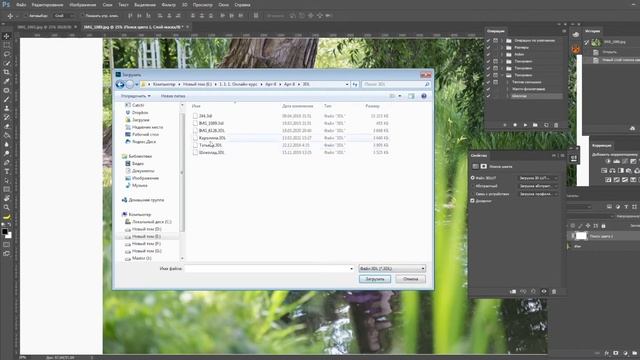
Task: Click the layer mask icon in Properties panel header
Action: [x=484, y=167]
